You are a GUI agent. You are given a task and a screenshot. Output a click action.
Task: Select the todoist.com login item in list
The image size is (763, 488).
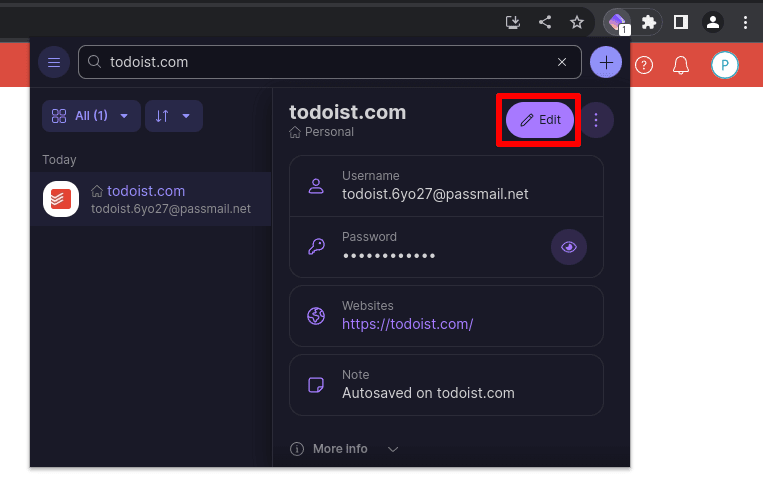(150, 199)
